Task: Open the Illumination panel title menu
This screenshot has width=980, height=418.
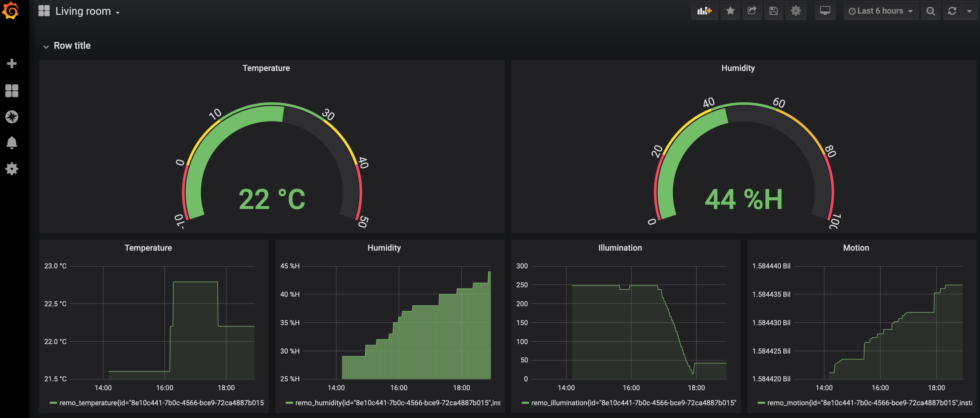Action: [620, 248]
